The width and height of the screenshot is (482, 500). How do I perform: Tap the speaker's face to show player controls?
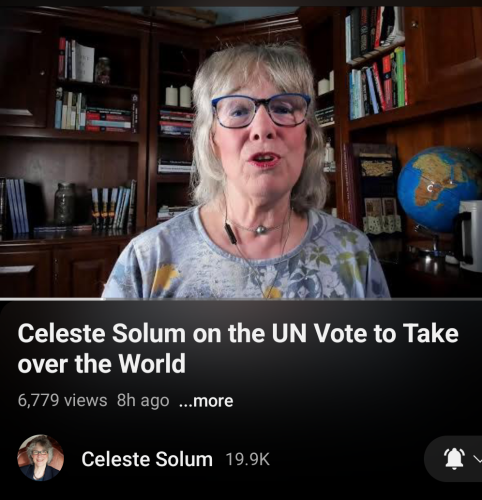[262, 133]
